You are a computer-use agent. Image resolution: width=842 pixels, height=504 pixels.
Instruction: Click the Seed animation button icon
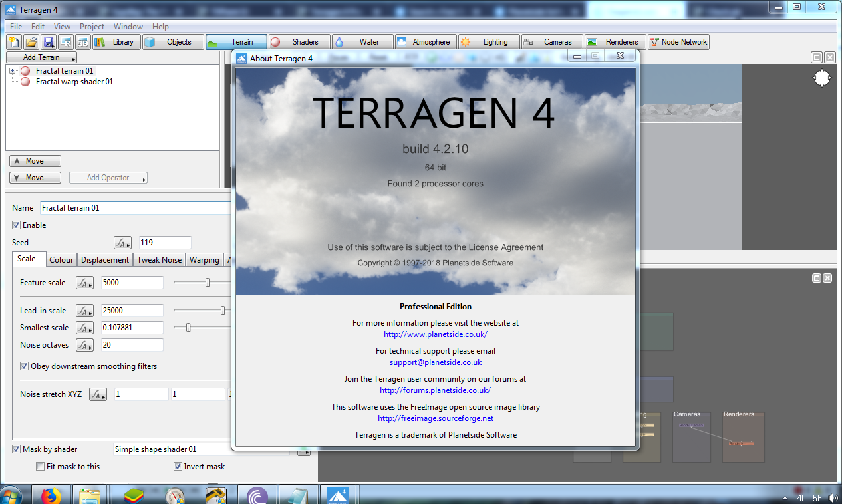pyautogui.click(x=122, y=243)
